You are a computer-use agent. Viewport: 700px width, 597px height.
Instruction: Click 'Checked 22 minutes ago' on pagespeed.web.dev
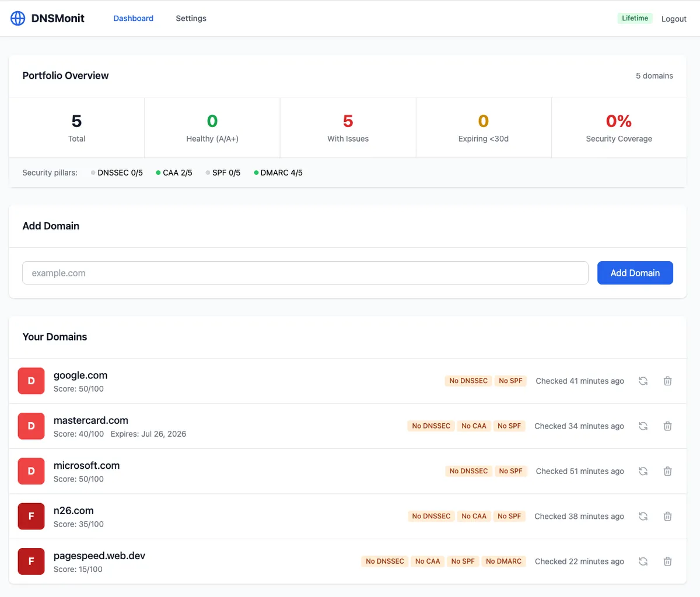click(x=579, y=561)
